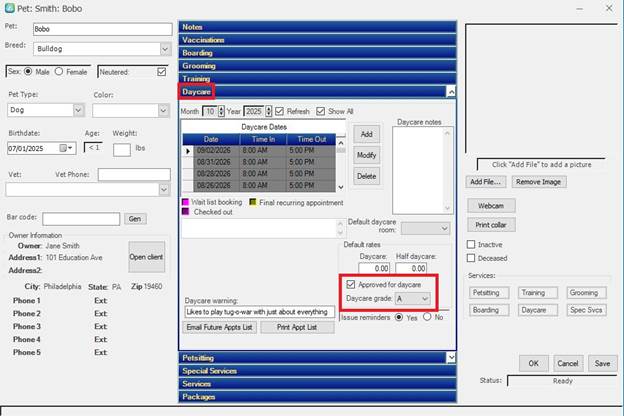This screenshot has width=624, height=416.
Task: Expand the Special Services section
Action: point(317,371)
